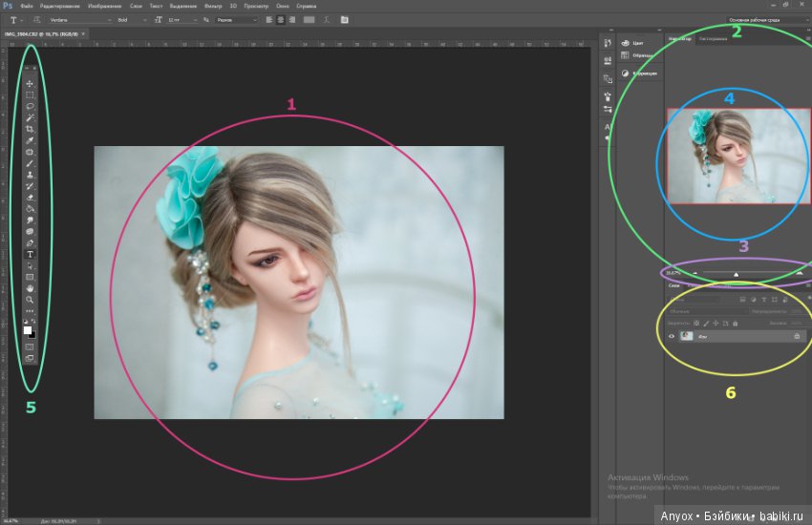
Task: Select the Sponge tool
Action: (x=30, y=232)
